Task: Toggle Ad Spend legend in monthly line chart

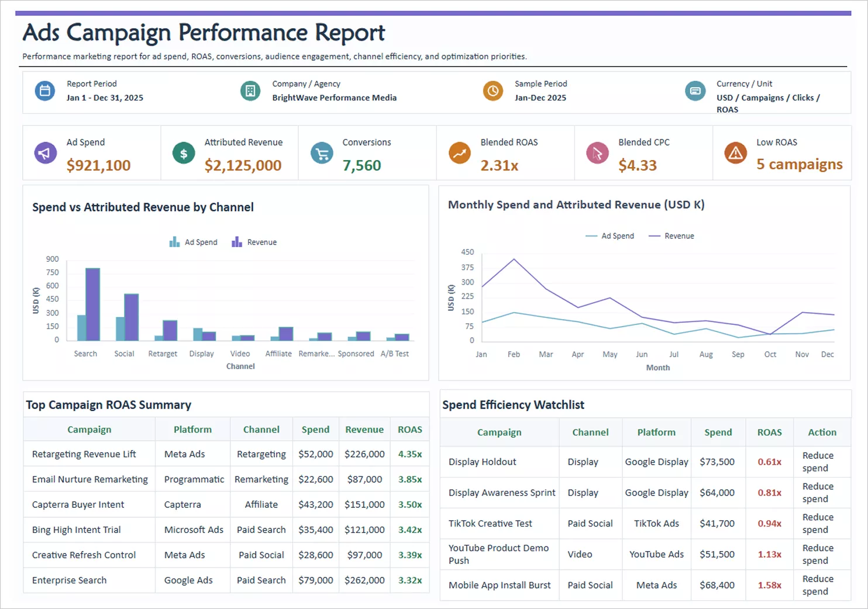Action: pyautogui.click(x=609, y=236)
